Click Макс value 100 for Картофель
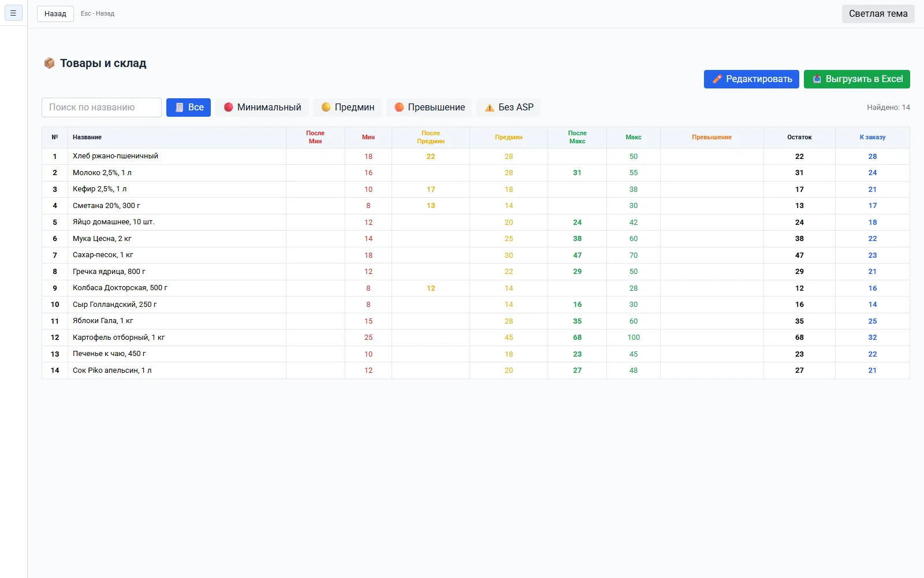Viewport: 924px width, 578px height. (x=634, y=338)
